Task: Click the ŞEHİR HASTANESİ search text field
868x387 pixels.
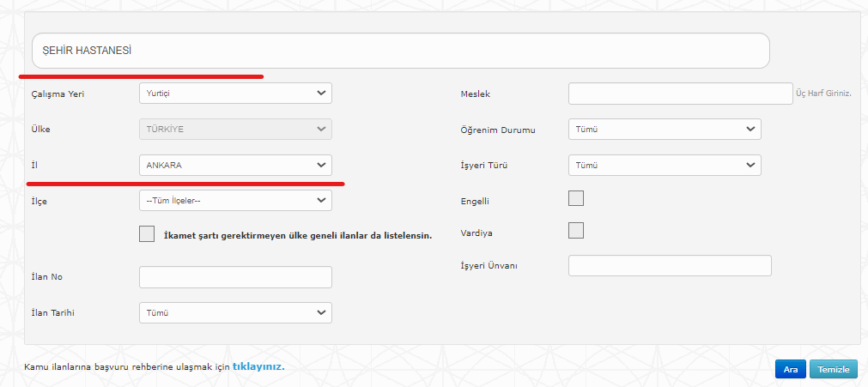Action: pyautogui.click(x=401, y=51)
